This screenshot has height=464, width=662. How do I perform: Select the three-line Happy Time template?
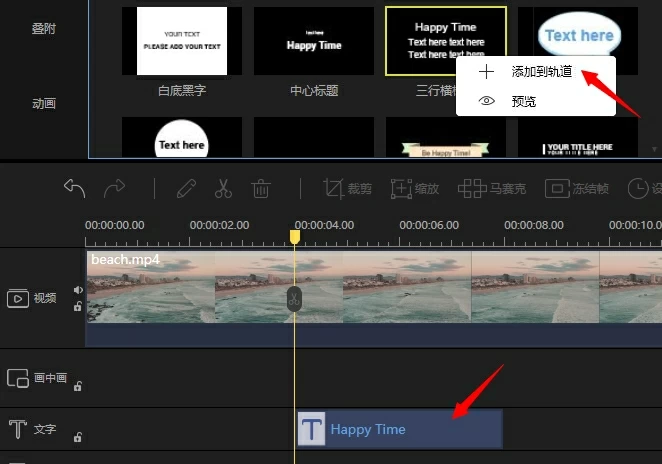[446, 41]
